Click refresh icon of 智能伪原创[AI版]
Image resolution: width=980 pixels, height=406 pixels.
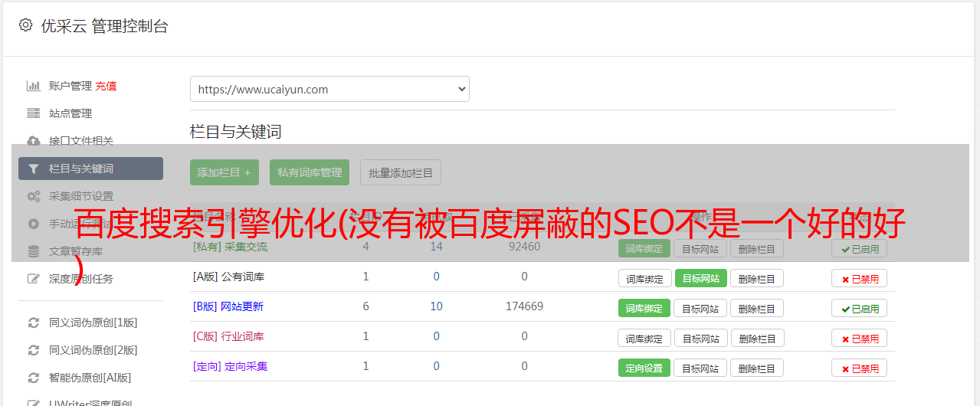pos(34,378)
